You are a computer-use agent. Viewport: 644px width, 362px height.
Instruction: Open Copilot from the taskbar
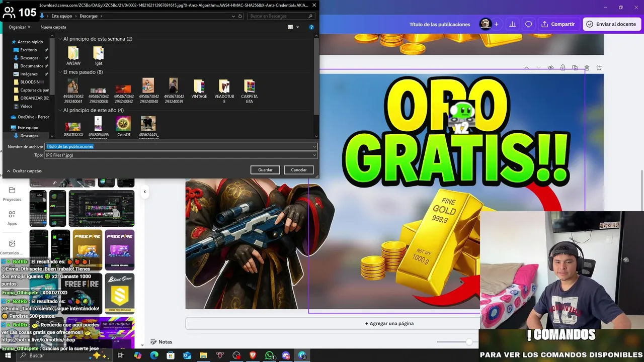(x=137, y=355)
